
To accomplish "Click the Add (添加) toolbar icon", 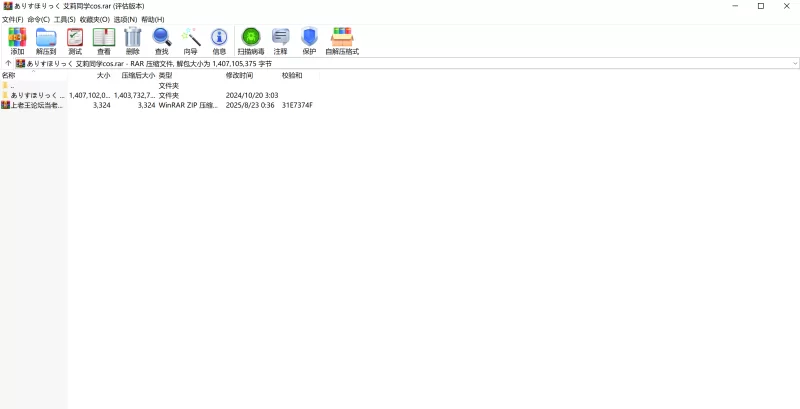I will tap(17, 41).
